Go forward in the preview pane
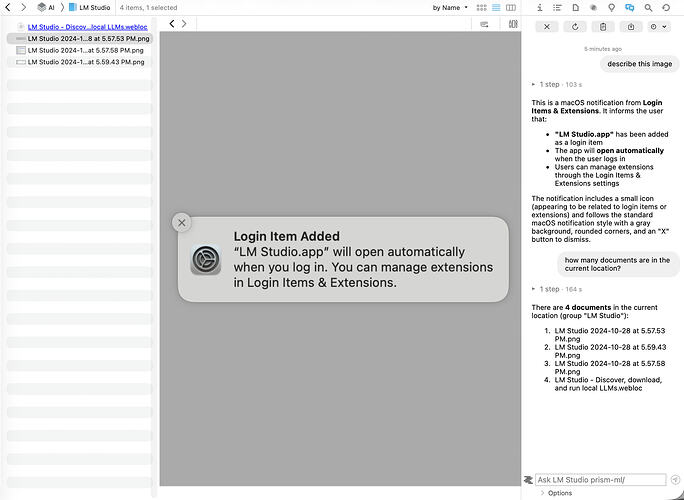This screenshot has height=500, width=684. pos(184,24)
